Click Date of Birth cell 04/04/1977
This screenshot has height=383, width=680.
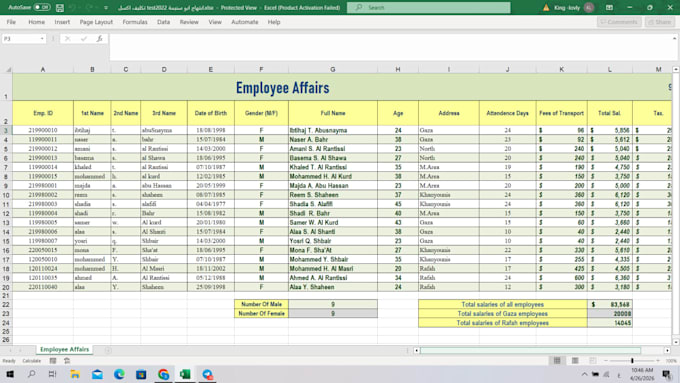tap(211, 204)
